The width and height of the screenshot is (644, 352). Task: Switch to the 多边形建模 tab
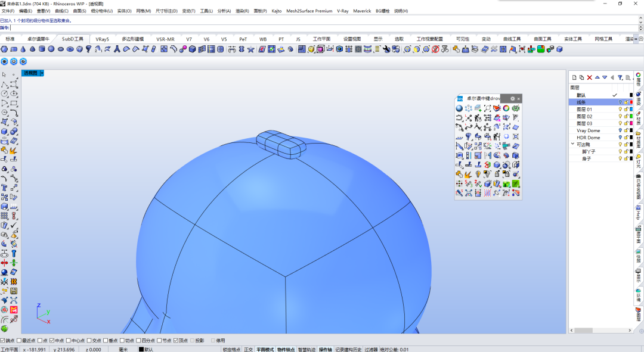point(132,39)
